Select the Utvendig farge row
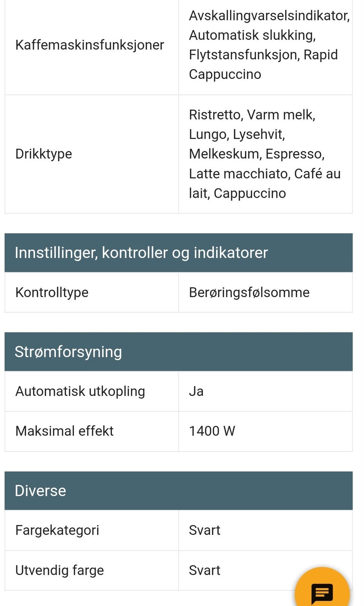364x606 pixels. 59,570
